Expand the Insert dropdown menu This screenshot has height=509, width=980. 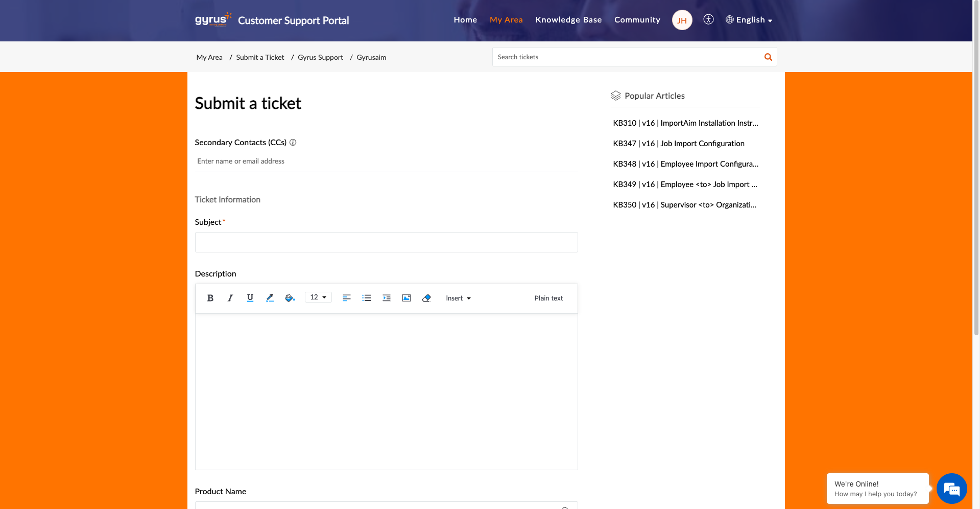coord(458,298)
